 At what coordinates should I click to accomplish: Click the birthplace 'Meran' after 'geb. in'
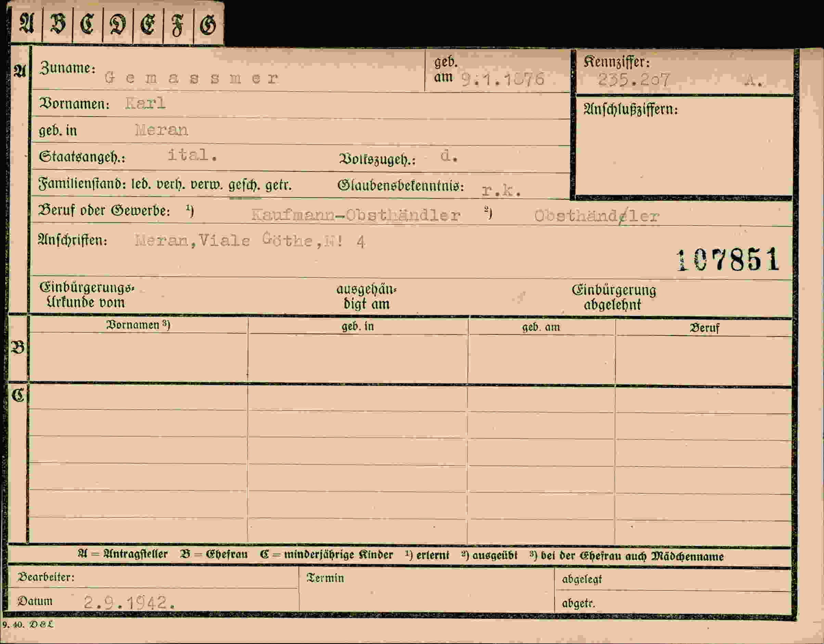[162, 130]
